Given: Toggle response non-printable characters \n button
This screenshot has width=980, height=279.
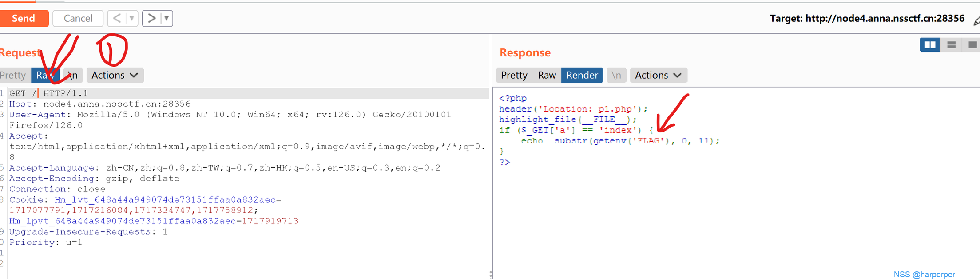Looking at the screenshot, I should tap(616, 75).
